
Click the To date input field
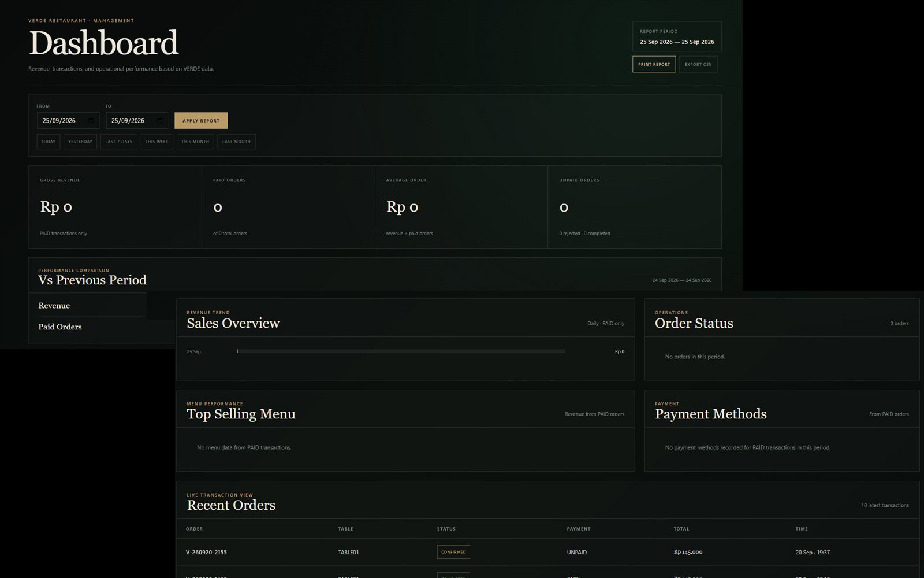click(137, 121)
